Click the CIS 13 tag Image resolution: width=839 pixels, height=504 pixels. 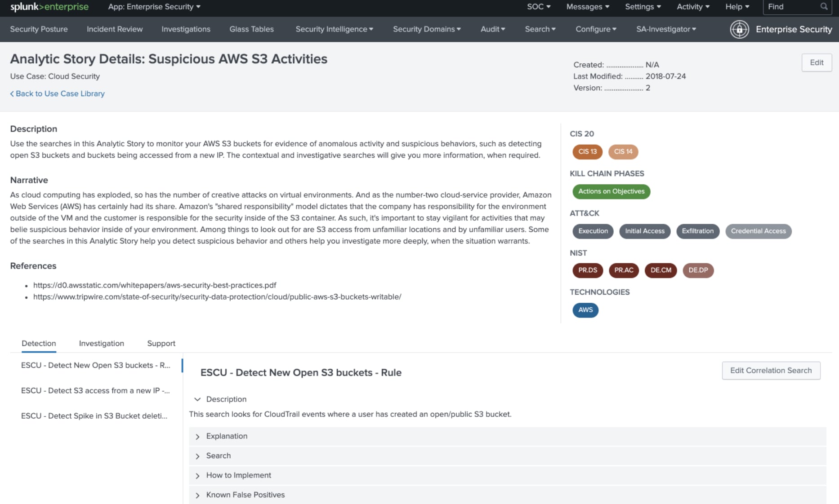(x=587, y=152)
